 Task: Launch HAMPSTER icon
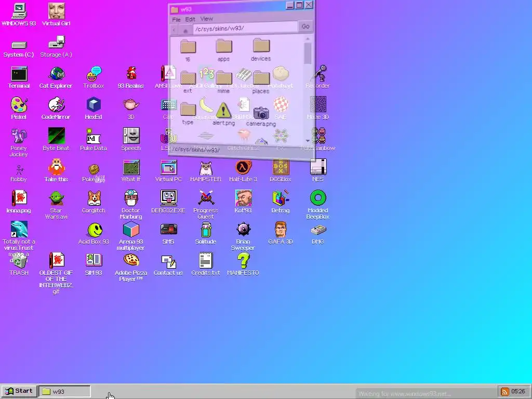click(206, 171)
